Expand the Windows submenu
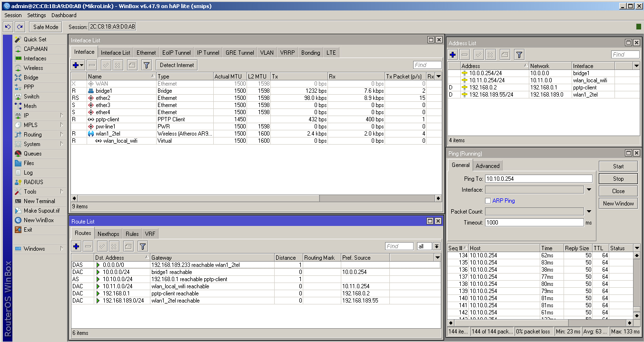 tap(62, 249)
